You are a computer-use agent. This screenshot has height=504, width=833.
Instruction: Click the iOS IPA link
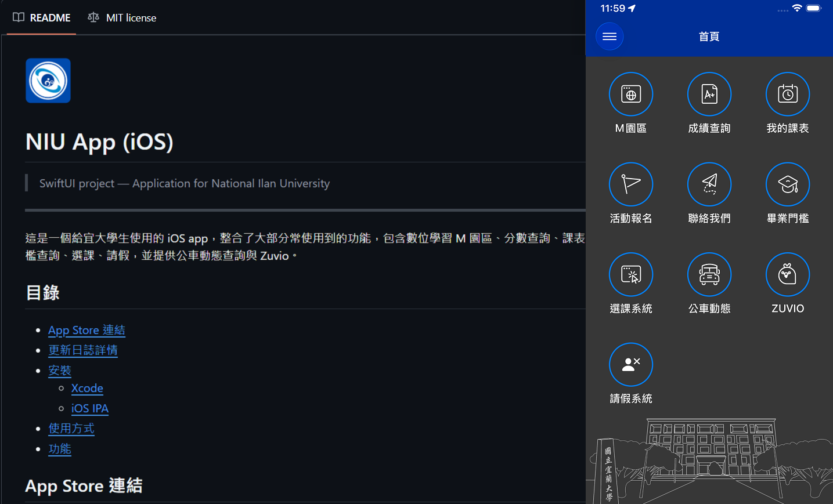pyautogui.click(x=90, y=408)
